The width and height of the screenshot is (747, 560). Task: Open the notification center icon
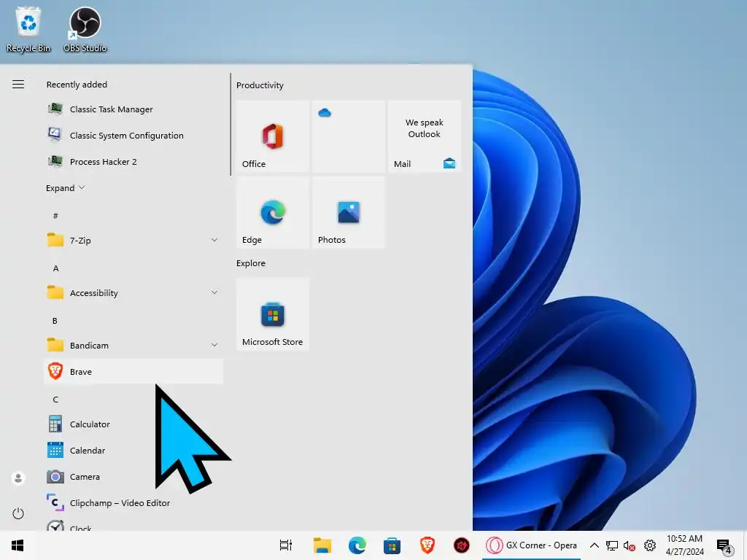(724, 546)
